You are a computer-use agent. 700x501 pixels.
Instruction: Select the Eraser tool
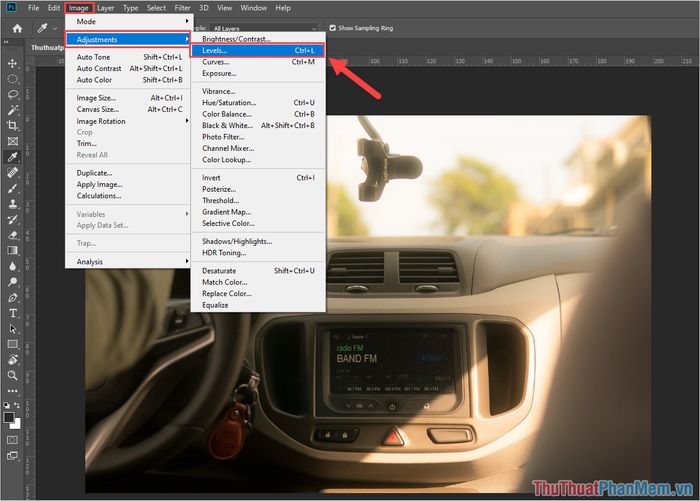coord(12,235)
